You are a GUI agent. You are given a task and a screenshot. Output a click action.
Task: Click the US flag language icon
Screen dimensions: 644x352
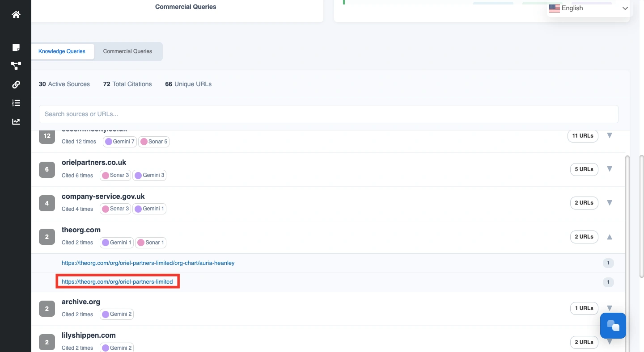[555, 8]
